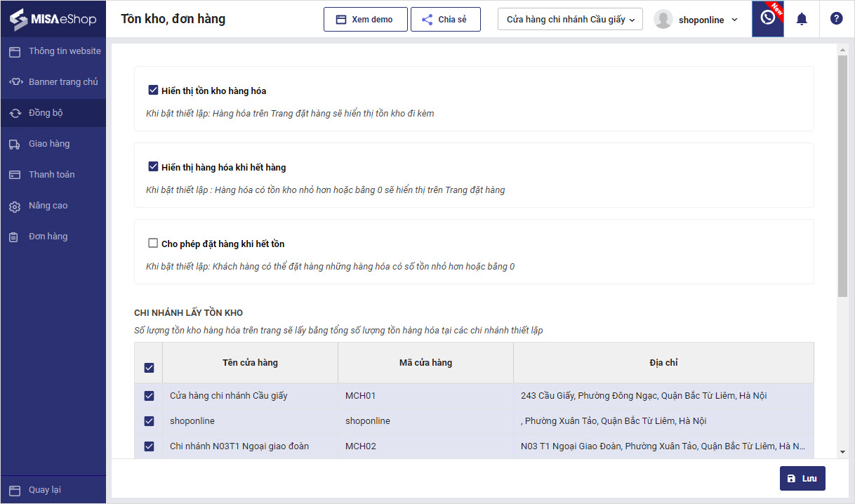Go to Thanh toán in sidebar
This screenshot has height=504, width=855.
tap(51, 175)
